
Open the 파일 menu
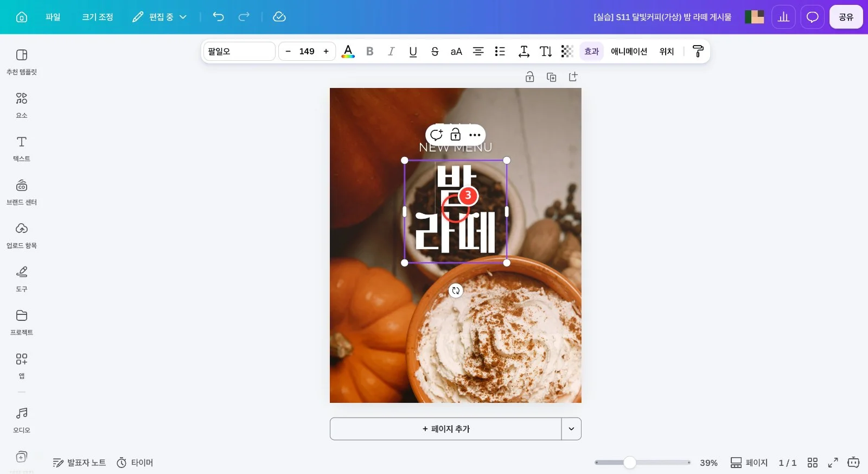pyautogui.click(x=53, y=17)
